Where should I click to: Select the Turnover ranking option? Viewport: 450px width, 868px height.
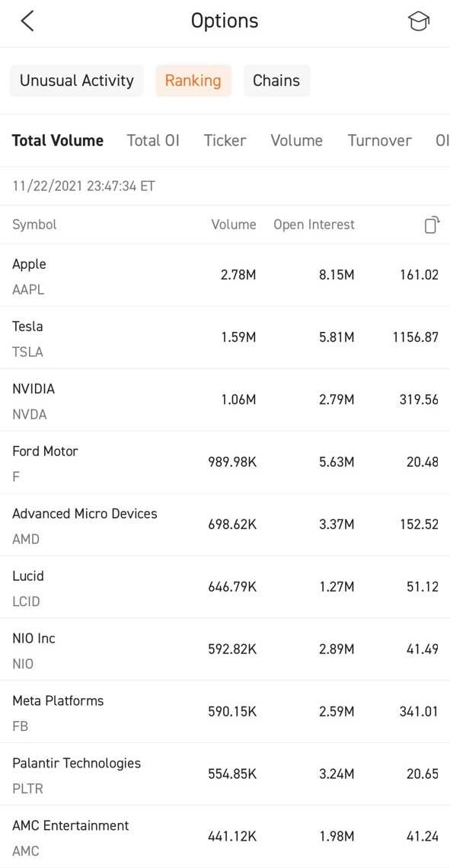tap(380, 141)
